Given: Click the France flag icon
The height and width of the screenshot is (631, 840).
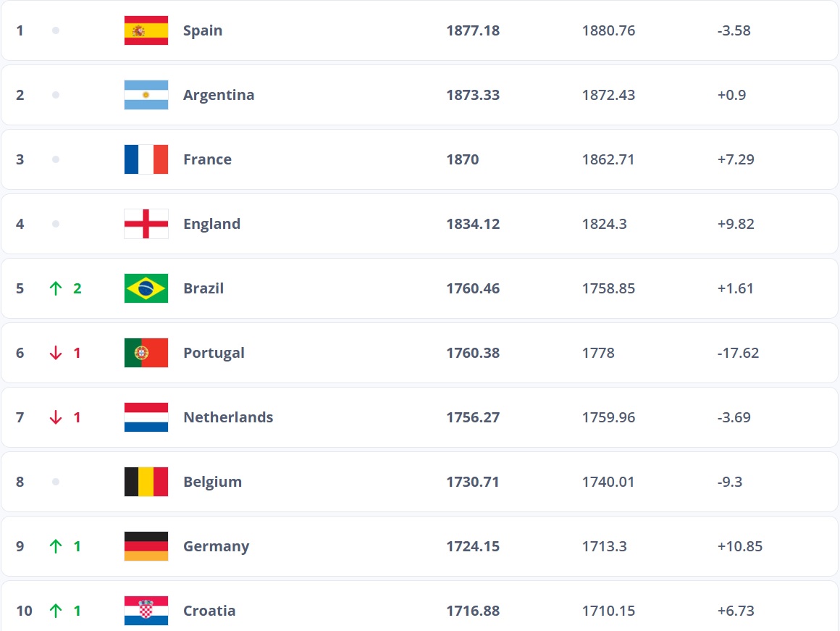Looking at the screenshot, I should coord(146,159).
